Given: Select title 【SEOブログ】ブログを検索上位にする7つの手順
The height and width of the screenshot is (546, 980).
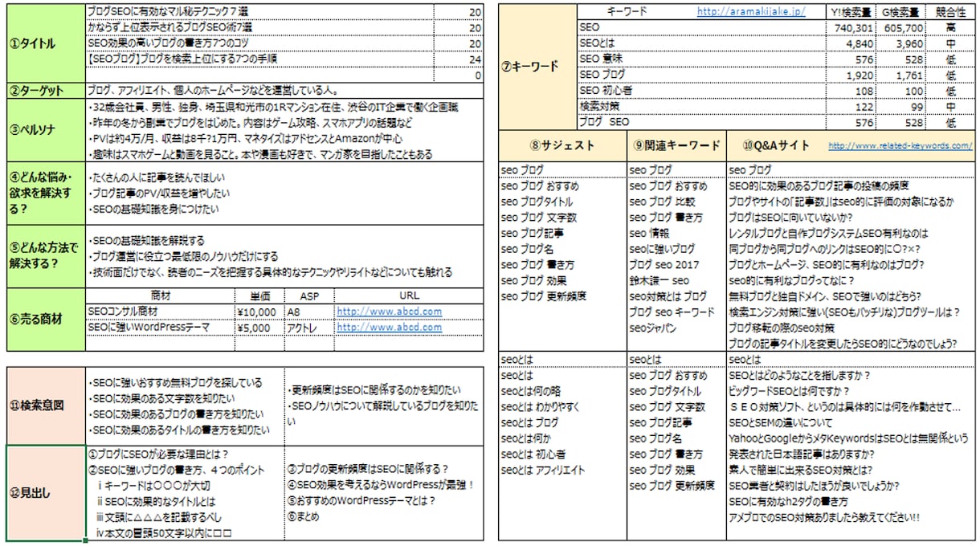Looking at the screenshot, I should [259, 59].
